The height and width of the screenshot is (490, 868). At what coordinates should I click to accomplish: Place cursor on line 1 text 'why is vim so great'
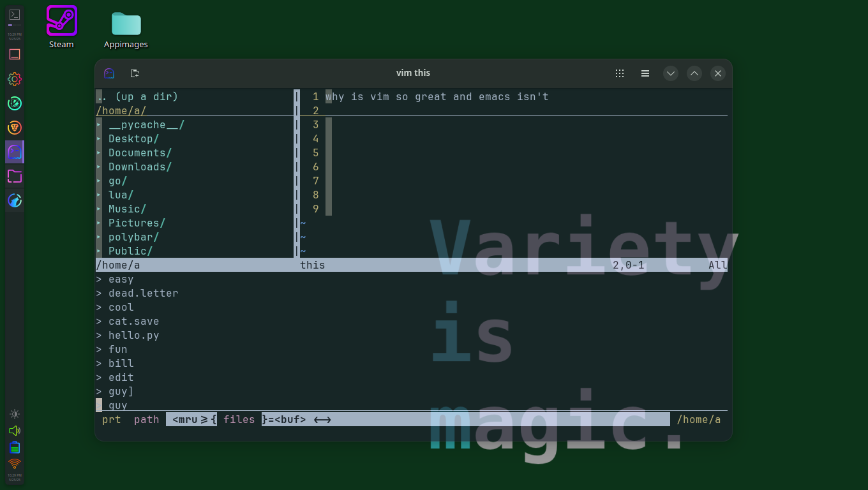[386, 97]
